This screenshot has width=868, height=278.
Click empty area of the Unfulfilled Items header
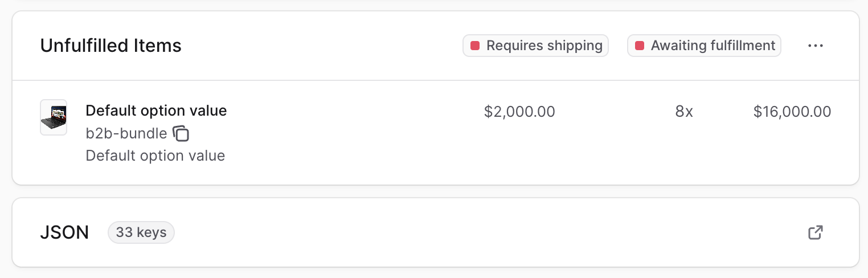pos(319,46)
